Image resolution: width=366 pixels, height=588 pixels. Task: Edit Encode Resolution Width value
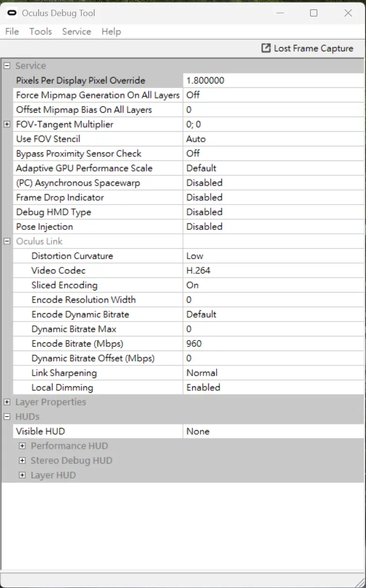pyautogui.click(x=274, y=300)
